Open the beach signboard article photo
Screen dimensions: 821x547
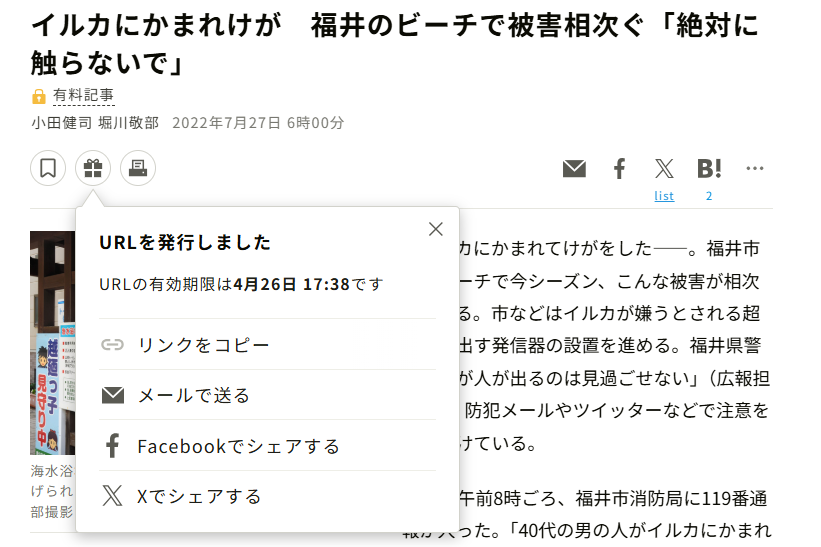[52, 343]
